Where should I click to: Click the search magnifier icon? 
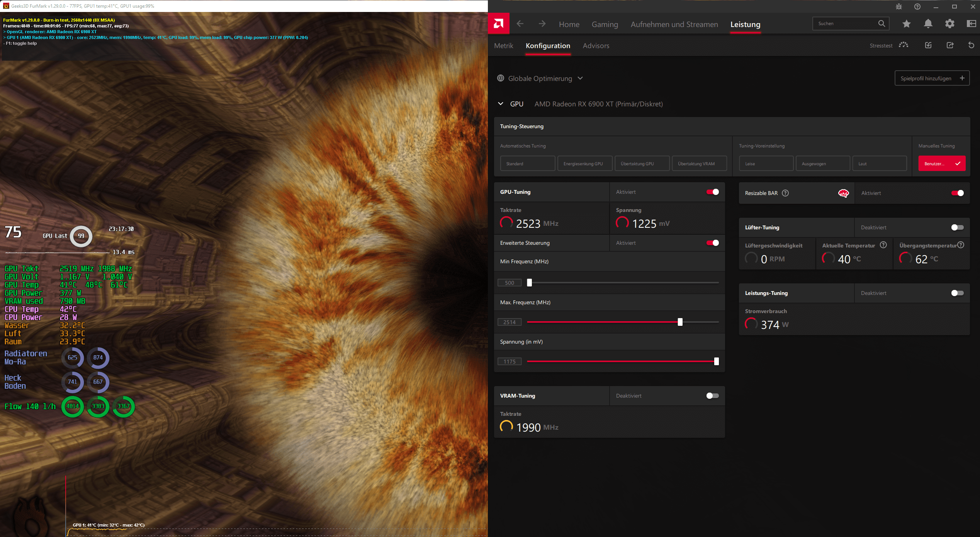click(881, 24)
